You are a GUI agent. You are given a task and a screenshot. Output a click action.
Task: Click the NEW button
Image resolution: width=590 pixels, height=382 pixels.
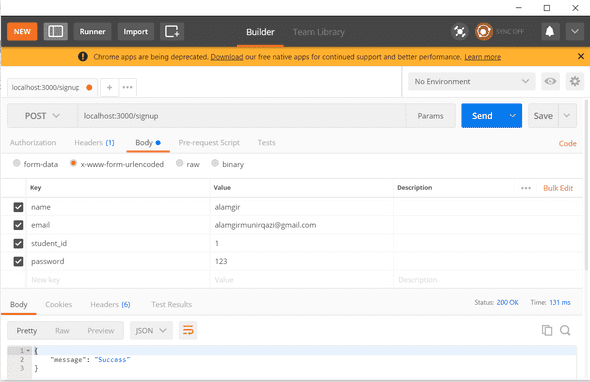coord(22,31)
